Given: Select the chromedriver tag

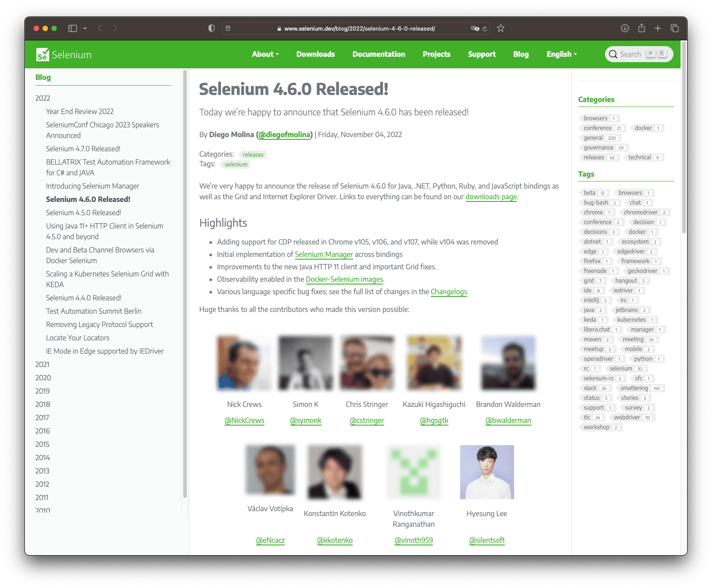Looking at the screenshot, I should [x=644, y=213].
